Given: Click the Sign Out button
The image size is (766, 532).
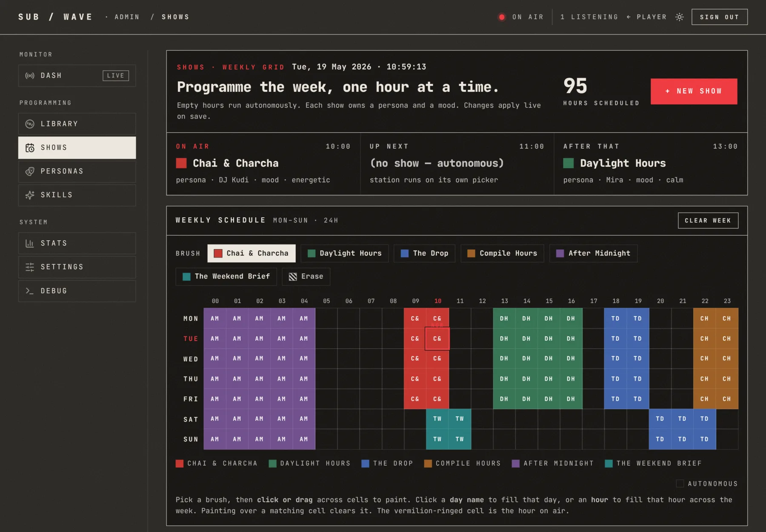Looking at the screenshot, I should pos(719,17).
